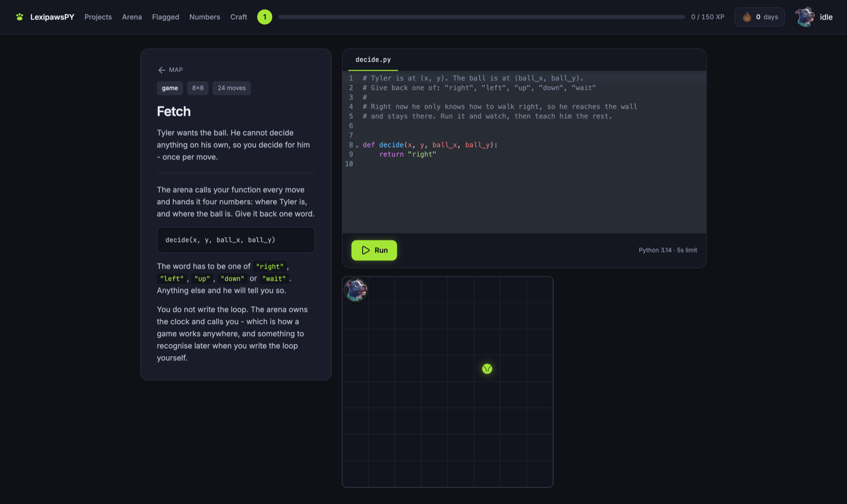Go to the Arena page

click(132, 17)
